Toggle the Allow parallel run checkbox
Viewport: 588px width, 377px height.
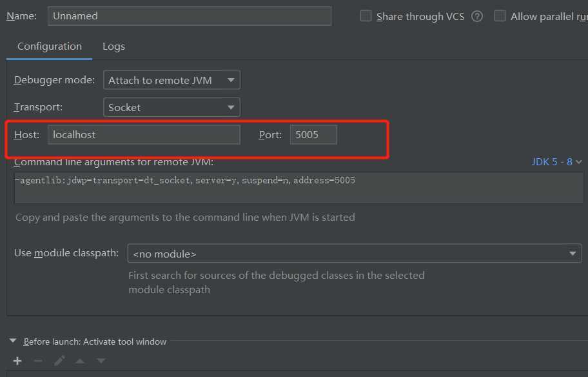coord(500,16)
